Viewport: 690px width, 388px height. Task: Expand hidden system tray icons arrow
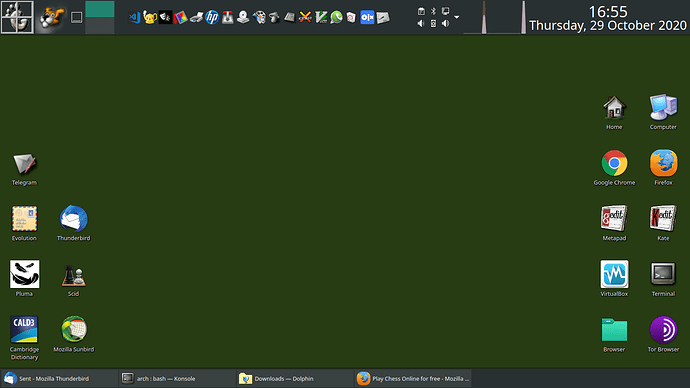click(x=457, y=17)
